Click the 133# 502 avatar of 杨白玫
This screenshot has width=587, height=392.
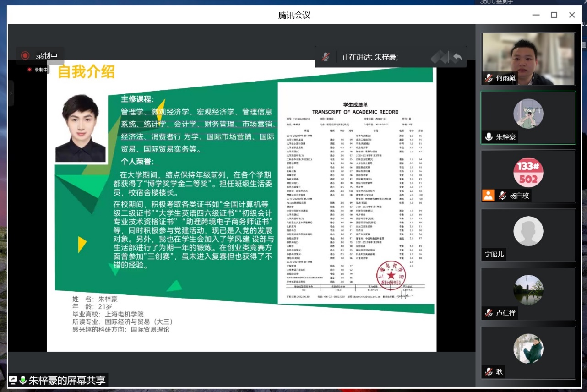tap(528, 172)
